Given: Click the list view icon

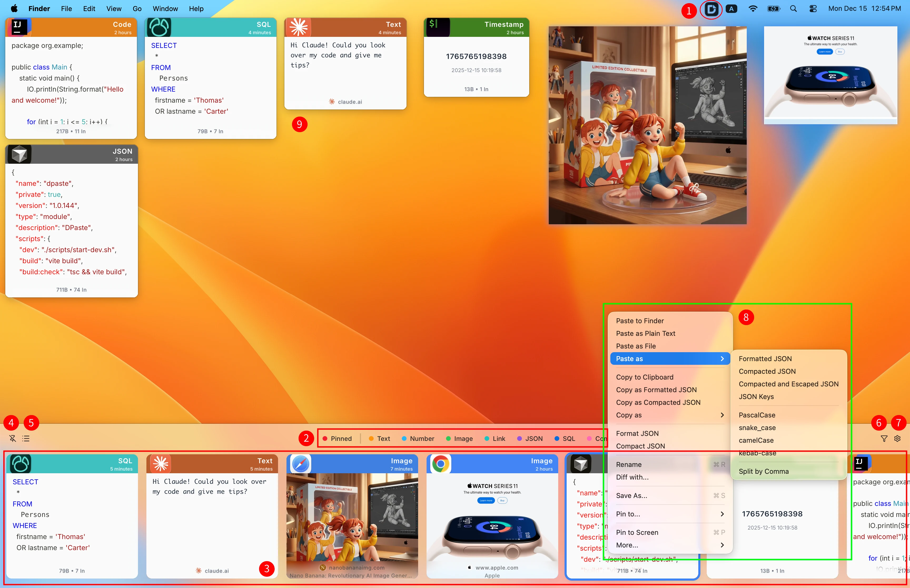Looking at the screenshot, I should tap(26, 438).
